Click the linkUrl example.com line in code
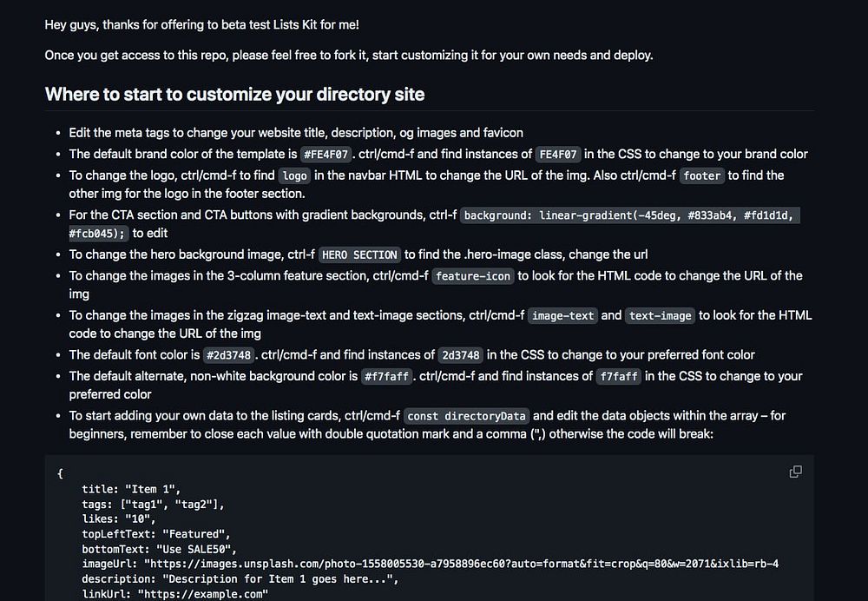 (x=175, y=594)
